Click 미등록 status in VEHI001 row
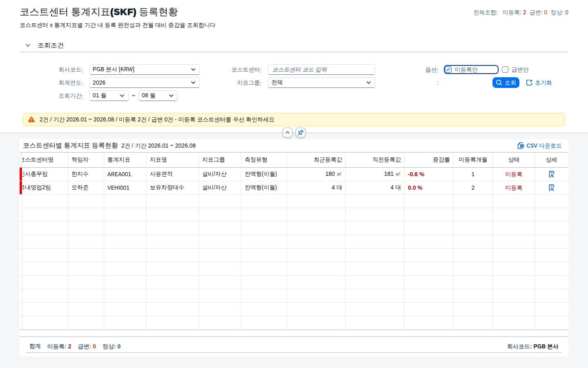Image resolution: width=588 pixels, height=368 pixels. pyautogui.click(x=514, y=188)
